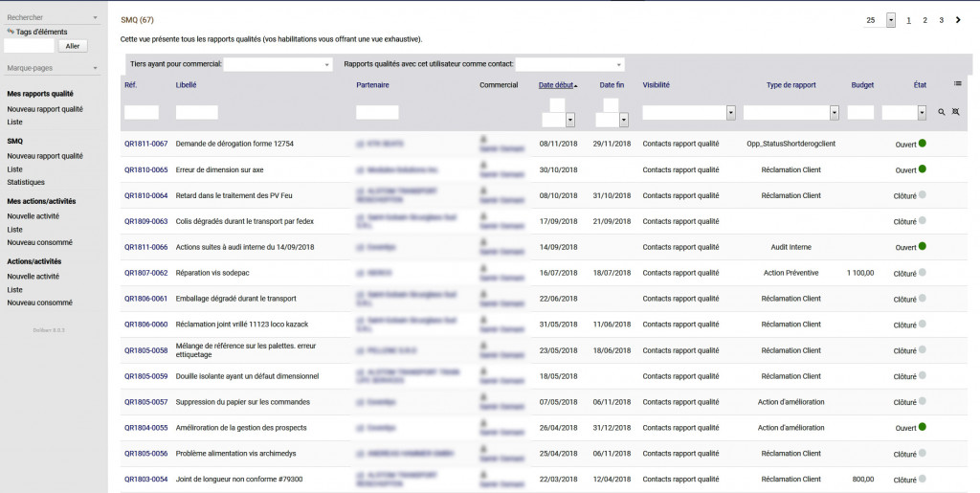Click the Libellé filter input field
This screenshot has width=980, height=493.
[197, 113]
